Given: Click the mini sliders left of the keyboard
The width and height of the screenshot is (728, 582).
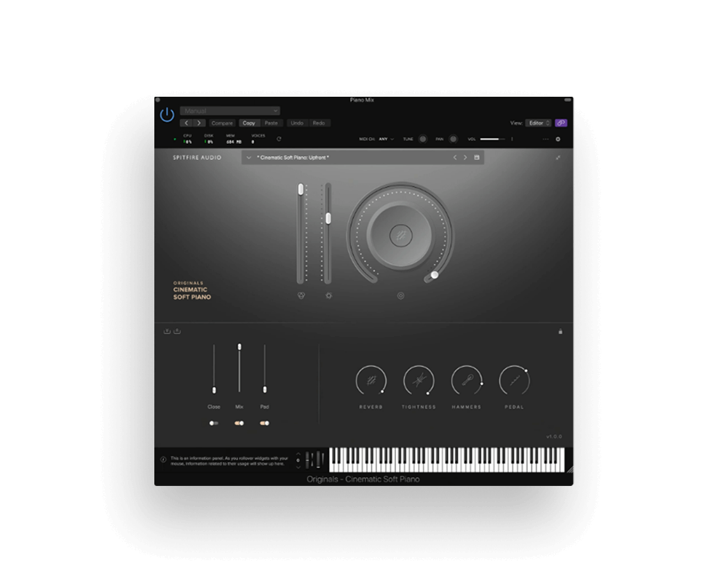Looking at the screenshot, I should (x=313, y=461).
